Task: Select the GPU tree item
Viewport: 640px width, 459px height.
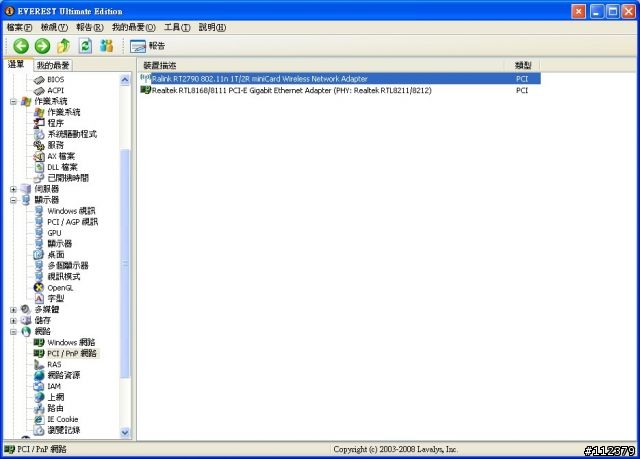Action: (54, 233)
